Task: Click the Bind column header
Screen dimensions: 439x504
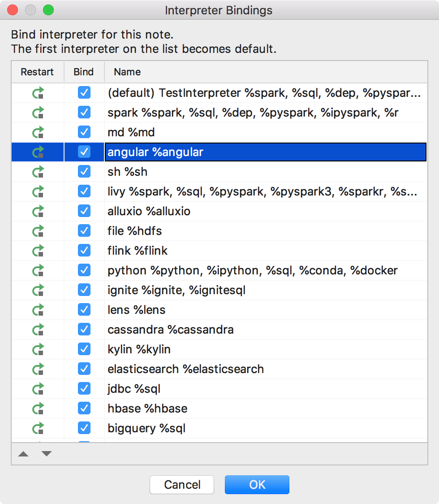Action: pyautogui.click(x=83, y=72)
